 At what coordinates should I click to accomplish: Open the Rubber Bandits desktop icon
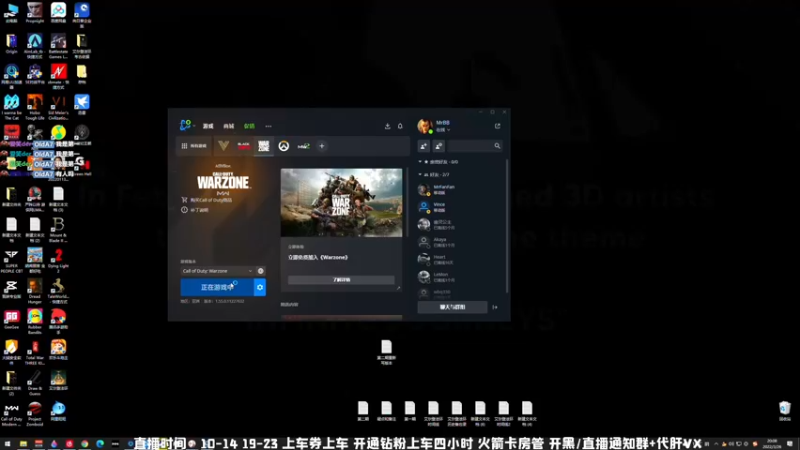point(35,322)
